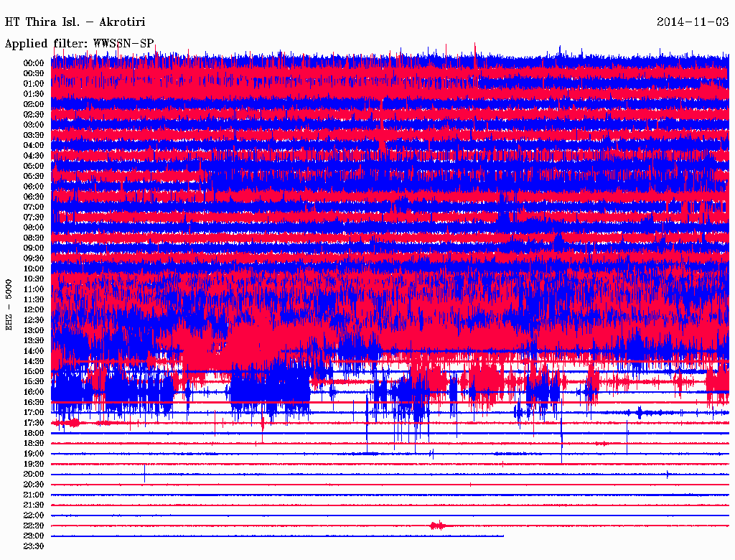Click the seismic event burst on the 22:30 trace
735x560 pixels.
438,526
